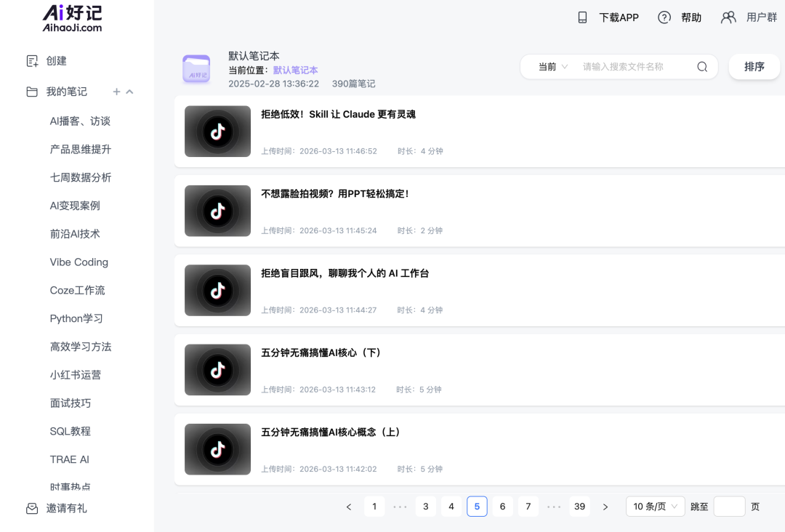Open the 当前 search scope dropdown

pos(552,67)
